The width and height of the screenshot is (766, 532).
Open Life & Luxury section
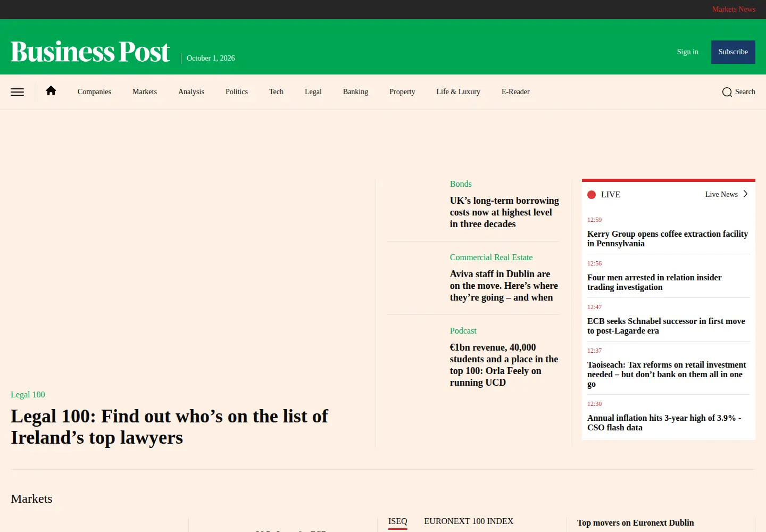click(x=458, y=92)
